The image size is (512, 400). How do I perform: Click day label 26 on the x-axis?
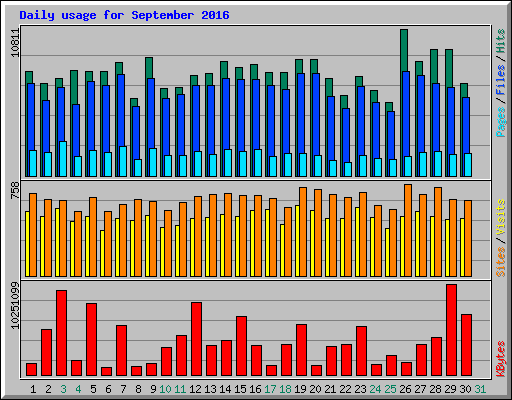(x=405, y=389)
